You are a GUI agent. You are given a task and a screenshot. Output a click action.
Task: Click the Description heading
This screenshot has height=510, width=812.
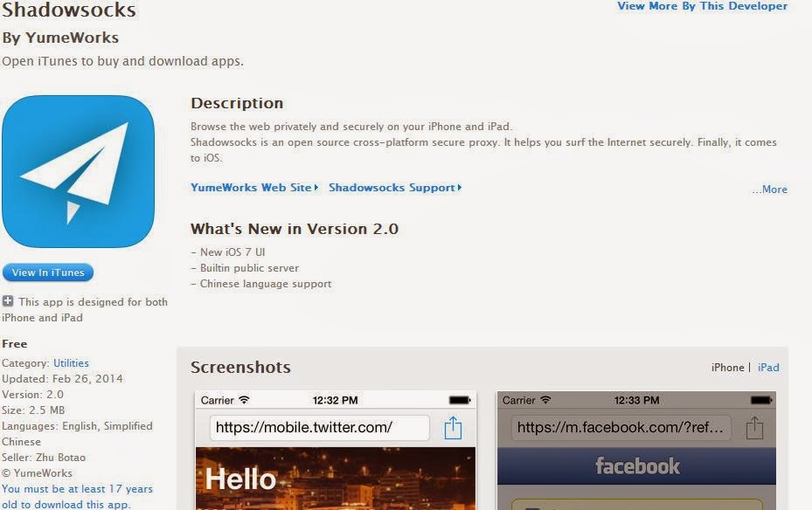[237, 103]
